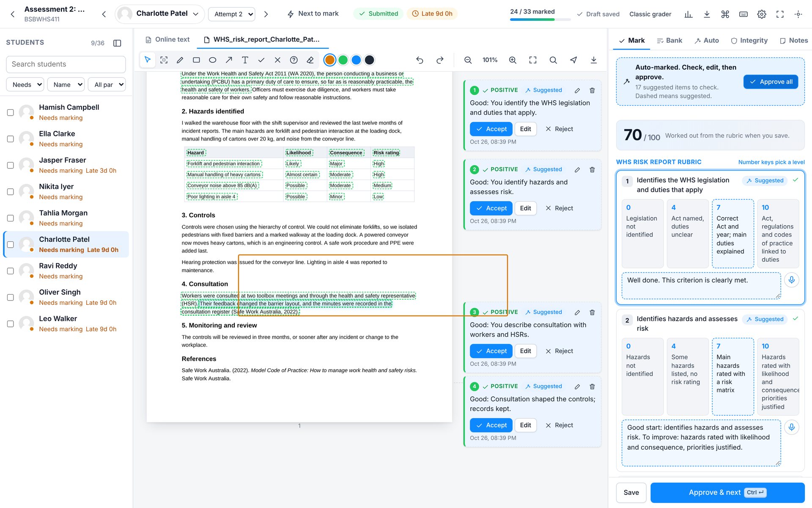Choose the question mark stamp tool
Image resolution: width=812 pixels, height=508 pixels.
294,60
